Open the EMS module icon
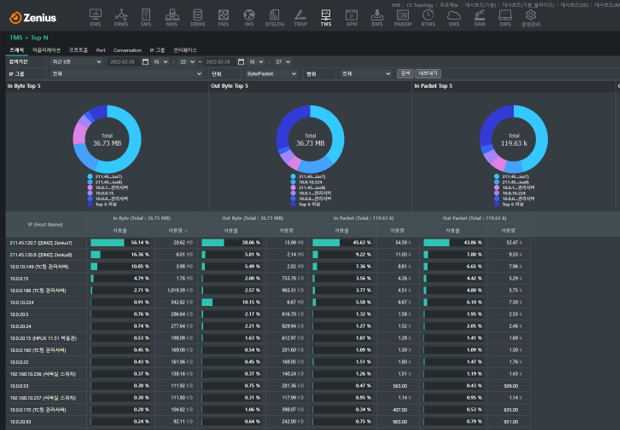Image resolution: width=620 pixels, height=430 pixels. click(95, 16)
